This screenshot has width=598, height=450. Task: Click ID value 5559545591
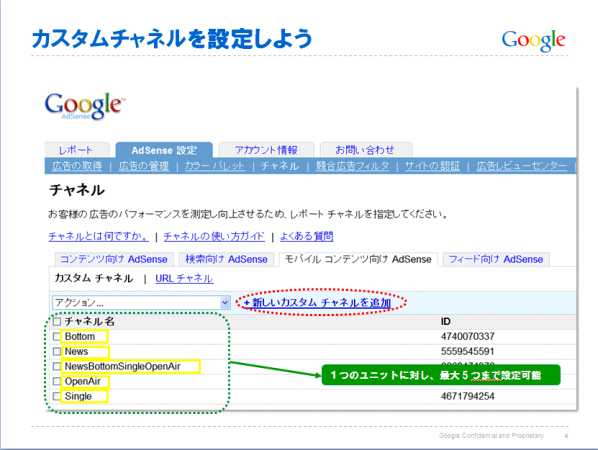click(x=468, y=351)
